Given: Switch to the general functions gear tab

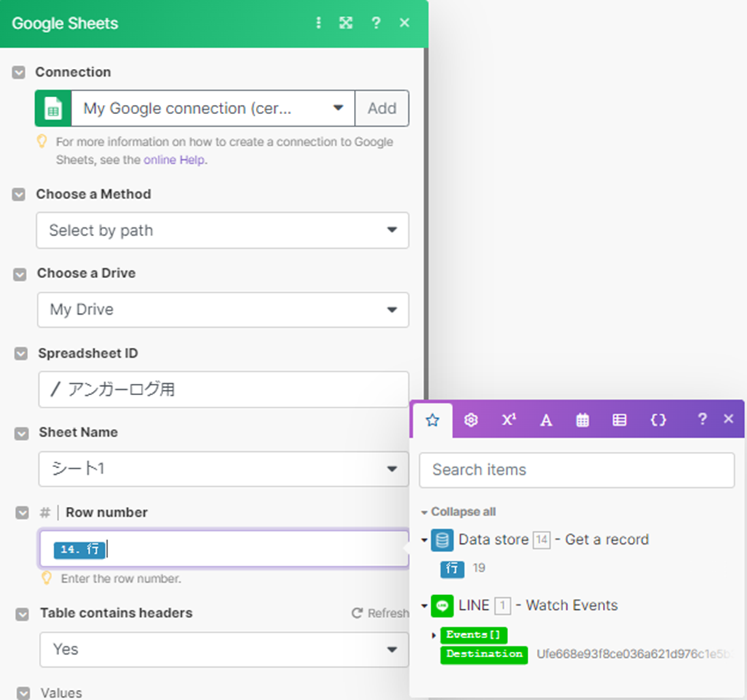Looking at the screenshot, I should click(470, 420).
